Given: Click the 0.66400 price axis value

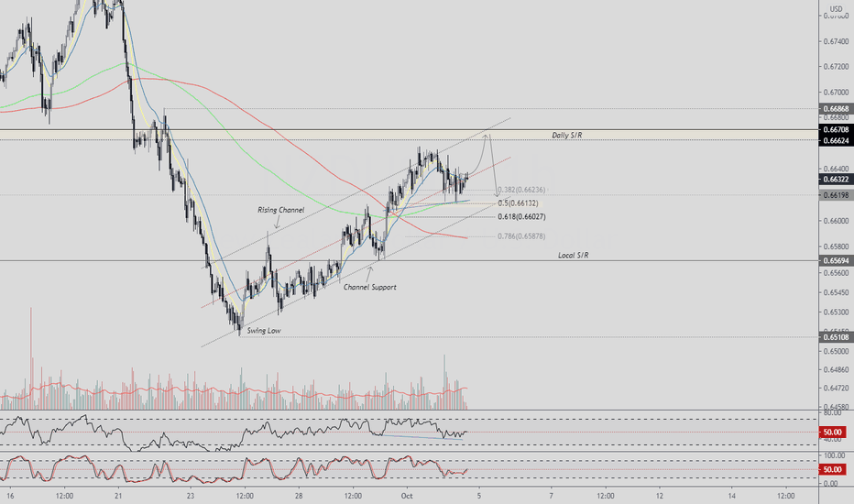Looking at the screenshot, I should 836,170.
